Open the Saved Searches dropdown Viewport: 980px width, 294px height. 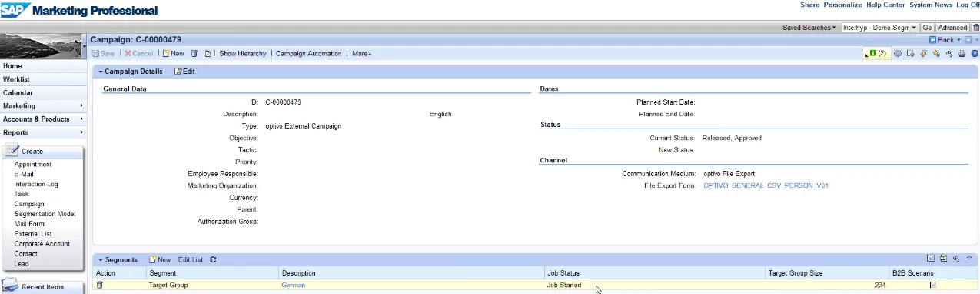(x=809, y=28)
